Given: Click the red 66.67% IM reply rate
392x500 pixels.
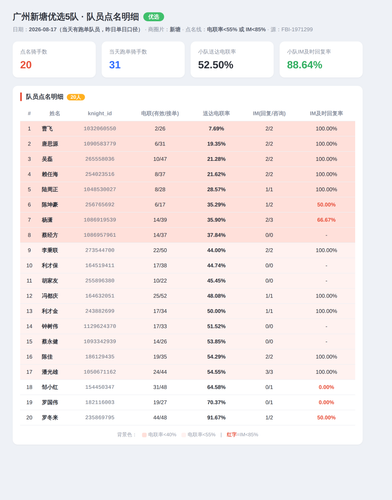Looking at the screenshot, I should pyautogui.click(x=326, y=220).
